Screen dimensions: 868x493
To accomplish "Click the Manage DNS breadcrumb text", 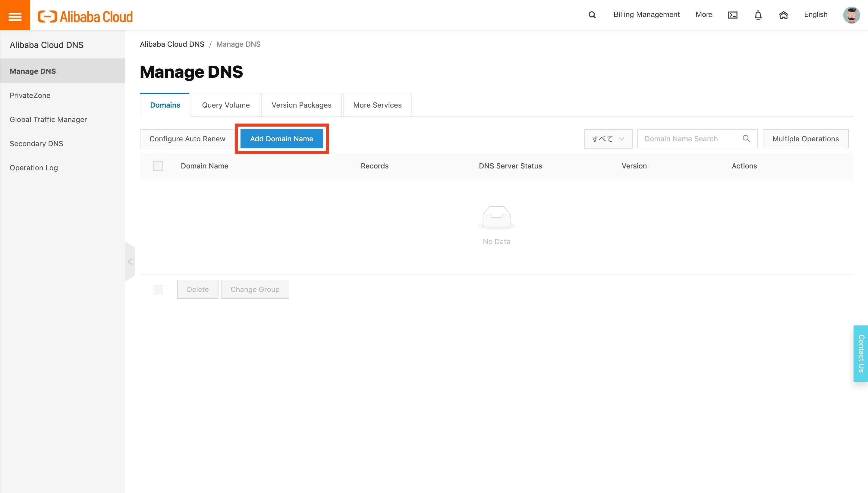I will 238,44.
